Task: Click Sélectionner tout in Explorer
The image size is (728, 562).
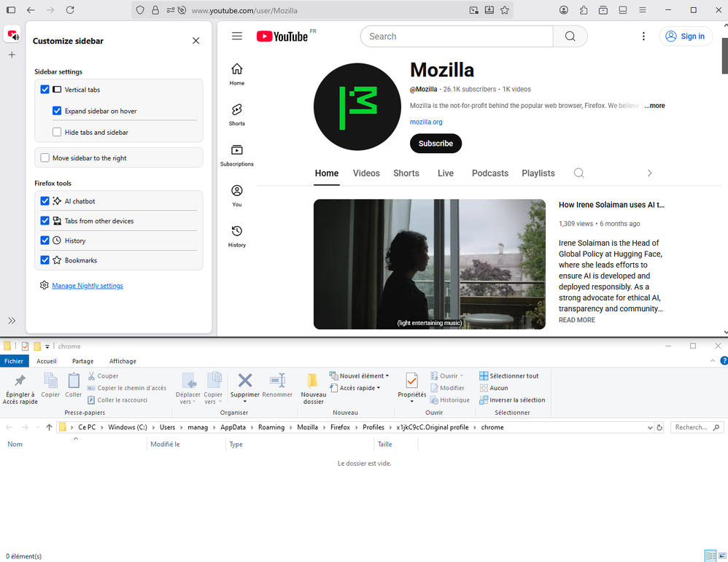Action: point(509,376)
